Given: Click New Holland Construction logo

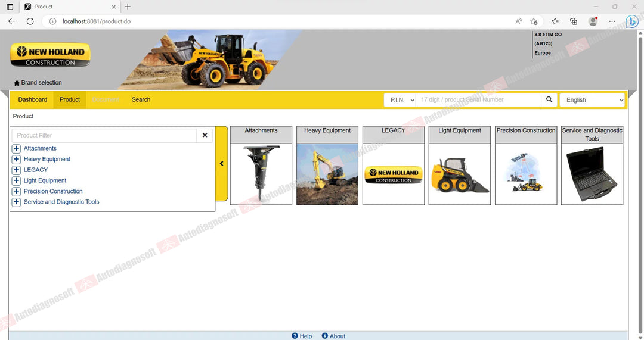Looking at the screenshot, I should [x=50, y=55].
